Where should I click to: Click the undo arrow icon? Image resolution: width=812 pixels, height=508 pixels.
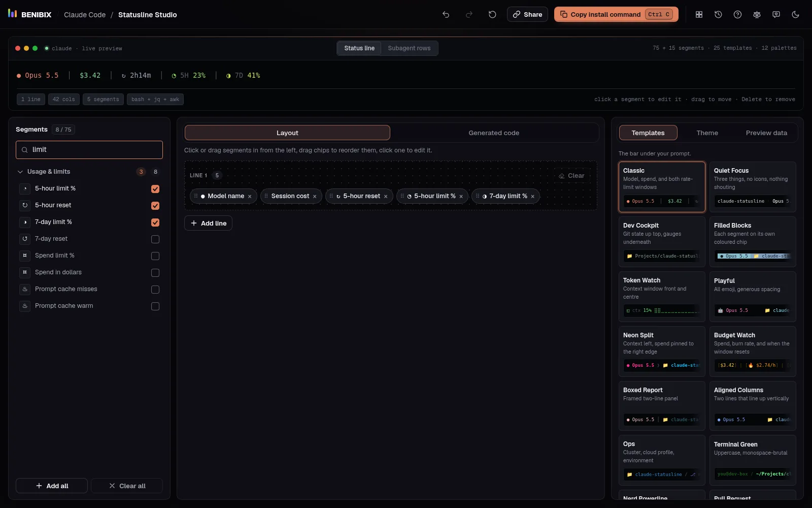click(446, 15)
